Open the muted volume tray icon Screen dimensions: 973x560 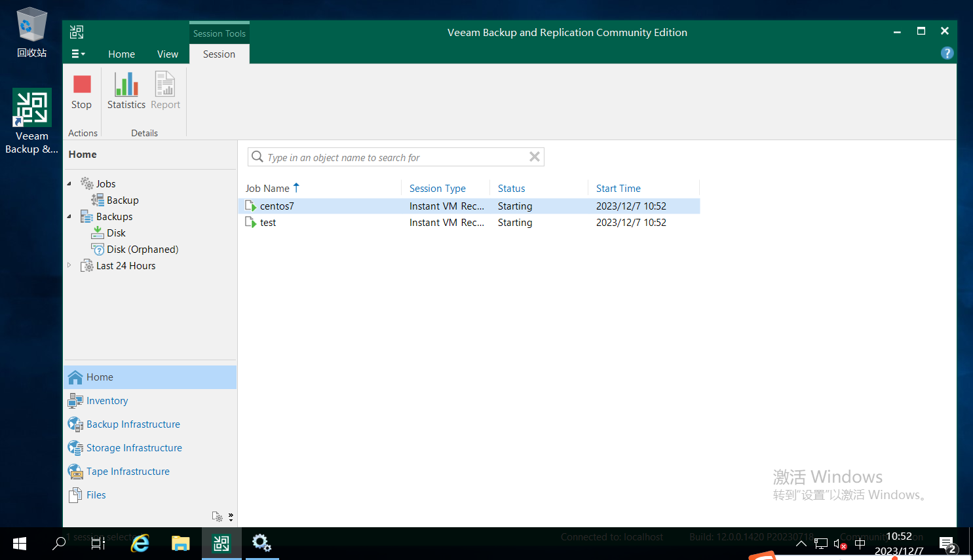[840, 544]
